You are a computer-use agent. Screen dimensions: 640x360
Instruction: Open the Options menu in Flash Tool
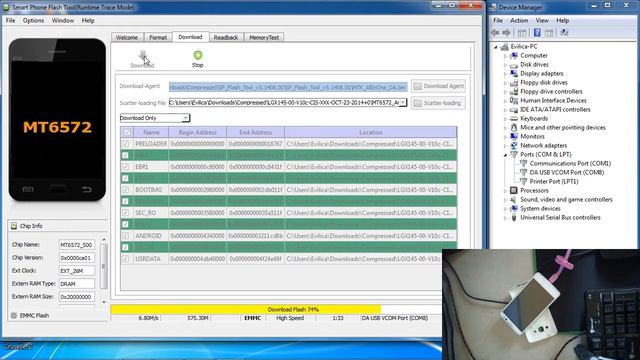33,20
